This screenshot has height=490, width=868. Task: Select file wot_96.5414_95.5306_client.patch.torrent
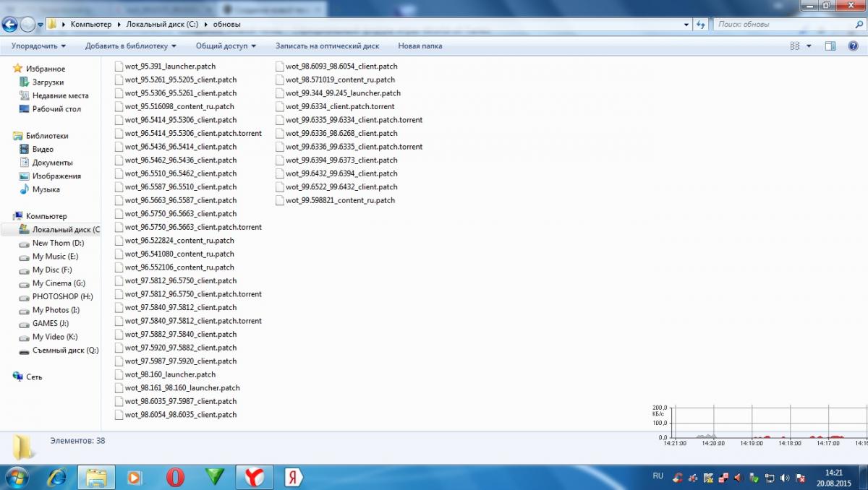pyautogui.click(x=193, y=133)
